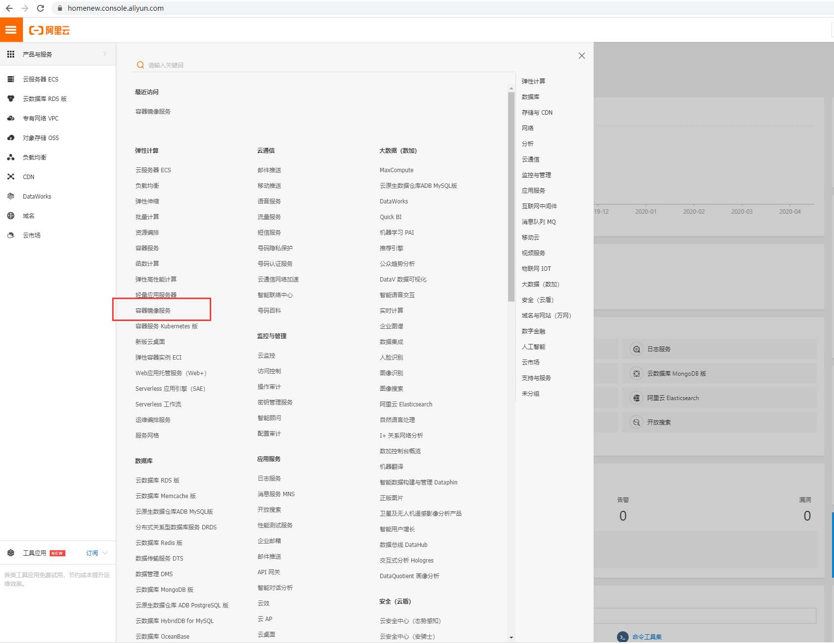Open 对象存储 OSS from the sidebar
Viewport: 834px width, 644px height.
pos(41,138)
